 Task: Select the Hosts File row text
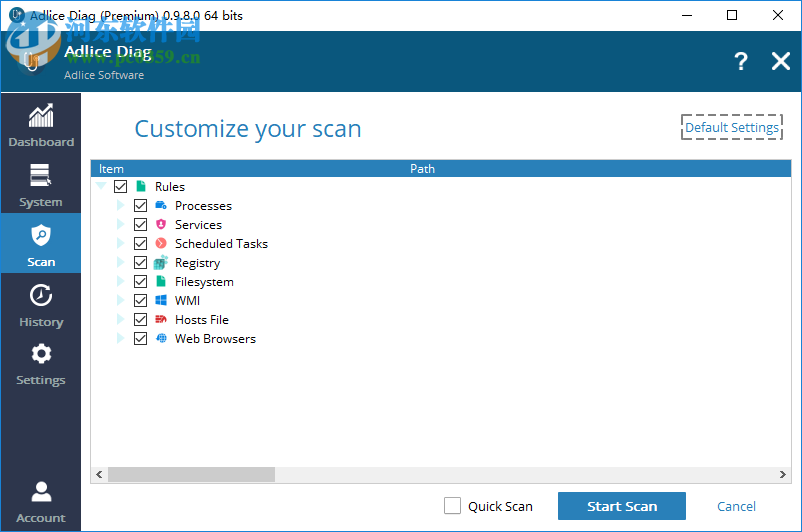pyautogui.click(x=202, y=320)
